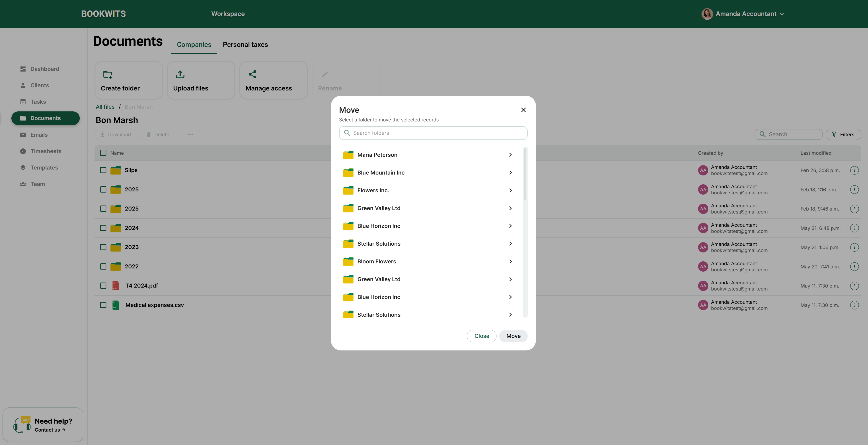
Task: Click the Manage access share icon
Action: pyautogui.click(x=252, y=74)
